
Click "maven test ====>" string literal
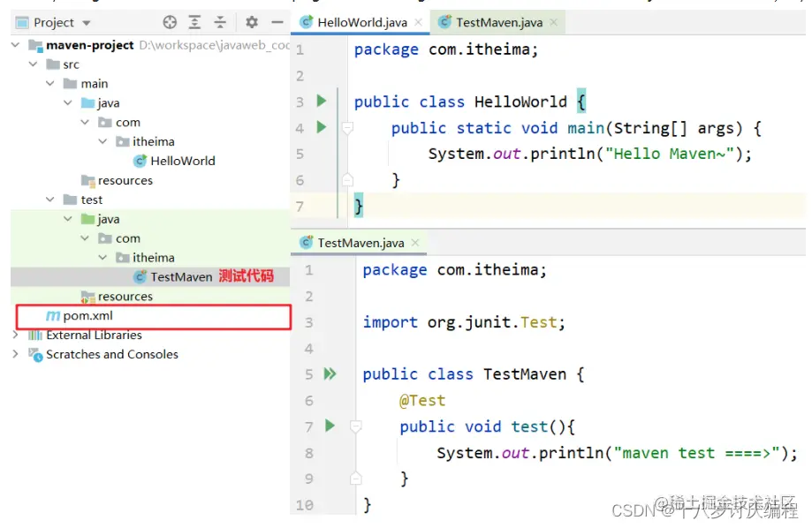[x=696, y=453]
